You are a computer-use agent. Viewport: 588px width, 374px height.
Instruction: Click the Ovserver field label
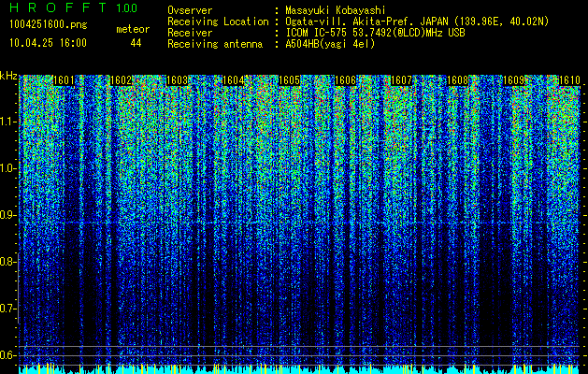coord(190,10)
